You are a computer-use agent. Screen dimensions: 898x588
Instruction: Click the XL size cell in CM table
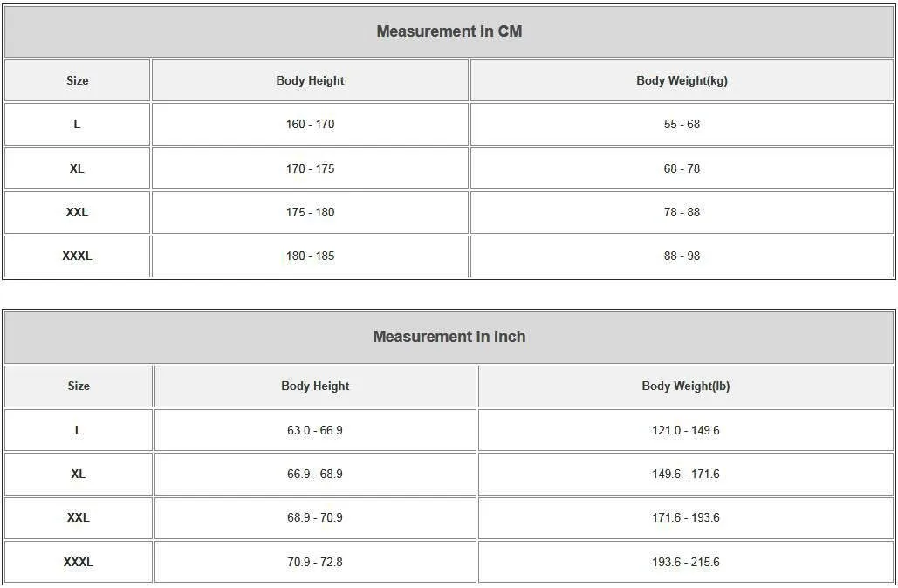(x=77, y=168)
